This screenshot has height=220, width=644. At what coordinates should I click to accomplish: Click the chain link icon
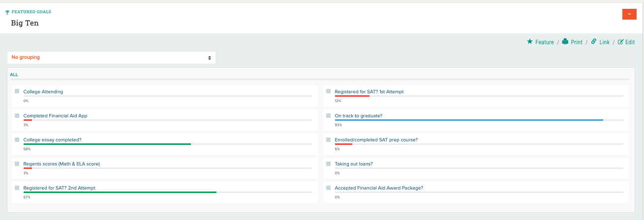pyautogui.click(x=594, y=42)
